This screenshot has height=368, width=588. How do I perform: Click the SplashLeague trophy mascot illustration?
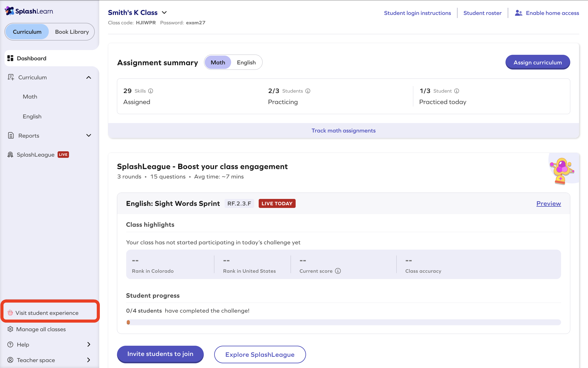[x=562, y=171]
